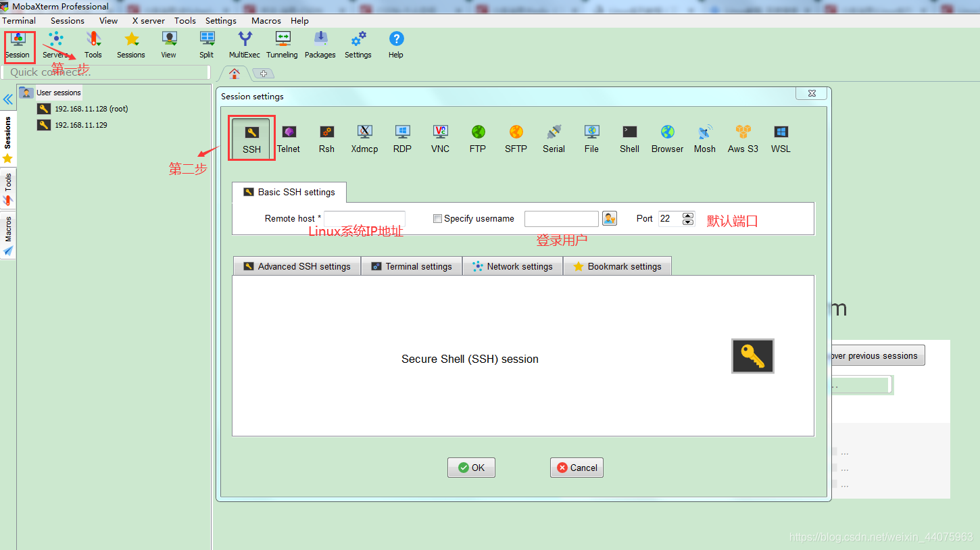Dismiss the dialog with Cancel
Screen dimensions: 980x550
click(x=577, y=467)
